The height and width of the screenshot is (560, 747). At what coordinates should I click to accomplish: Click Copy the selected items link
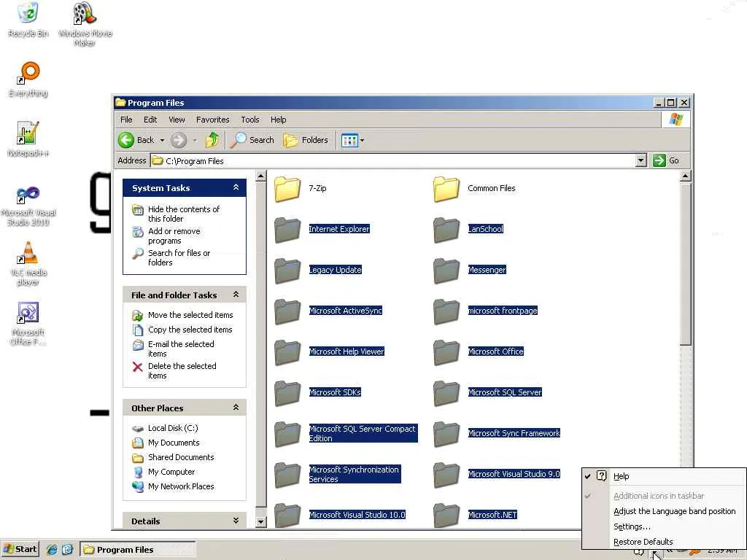190,330
